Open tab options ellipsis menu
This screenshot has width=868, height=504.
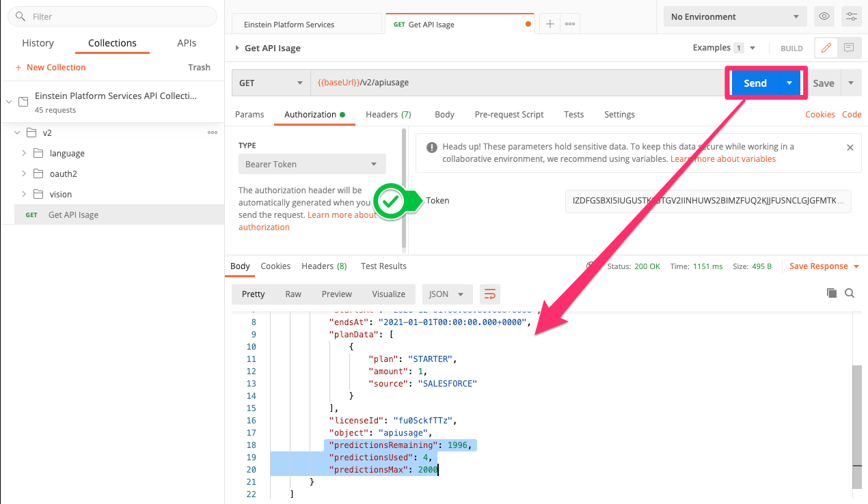point(570,24)
